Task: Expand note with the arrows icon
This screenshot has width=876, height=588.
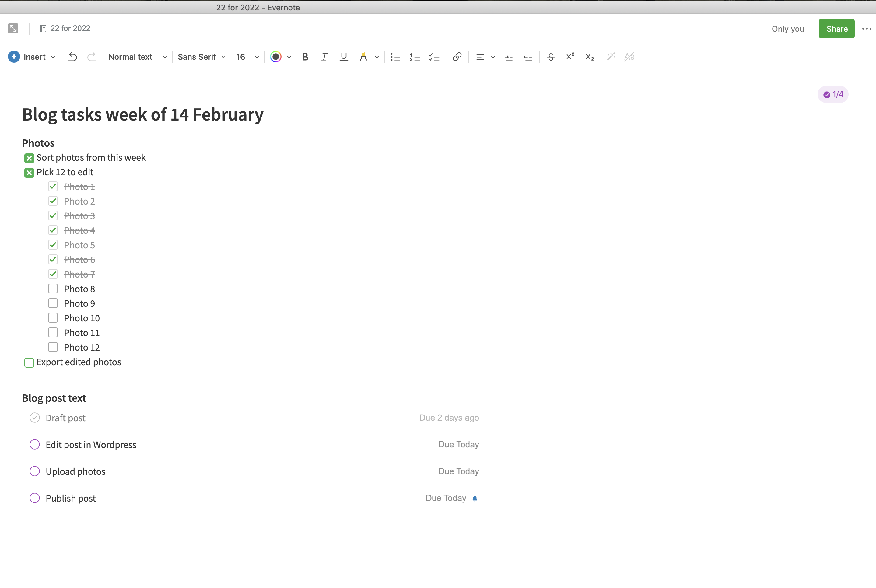Action: tap(13, 29)
